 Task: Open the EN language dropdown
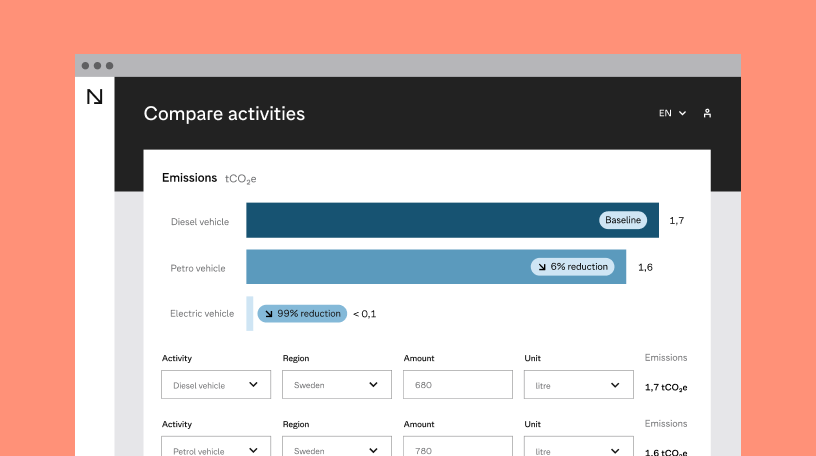[x=672, y=113]
